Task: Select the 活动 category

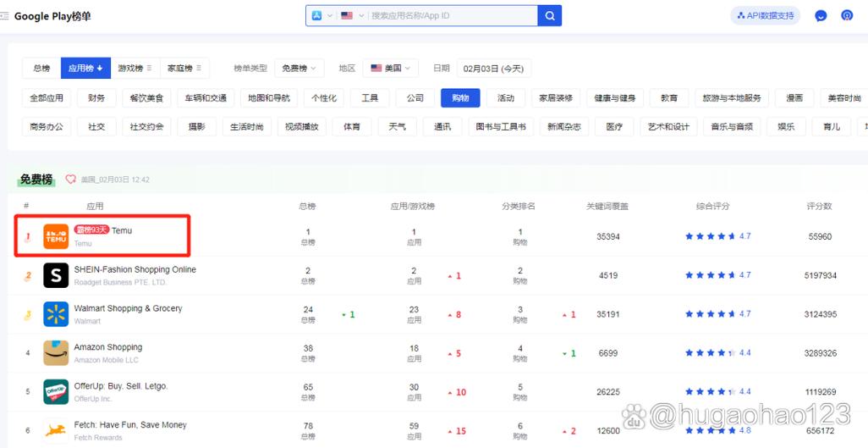Action: (x=506, y=98)
